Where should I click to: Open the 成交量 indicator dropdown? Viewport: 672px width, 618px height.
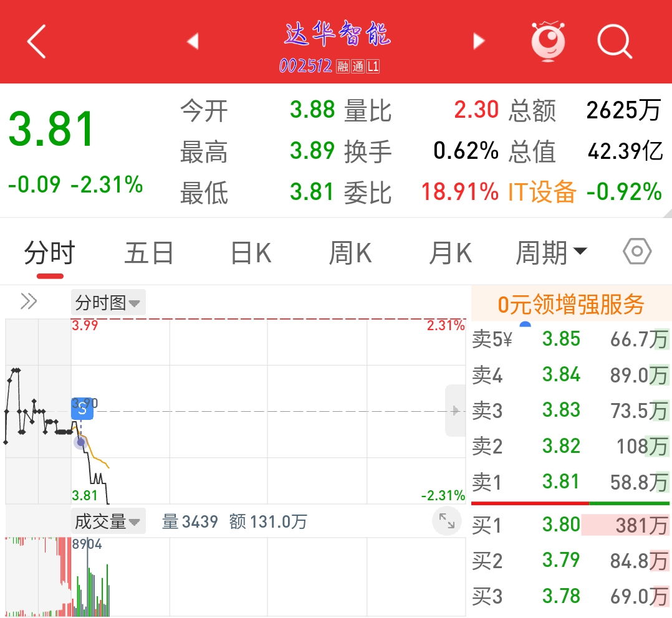pyautogui.click(x=108, y=521)
